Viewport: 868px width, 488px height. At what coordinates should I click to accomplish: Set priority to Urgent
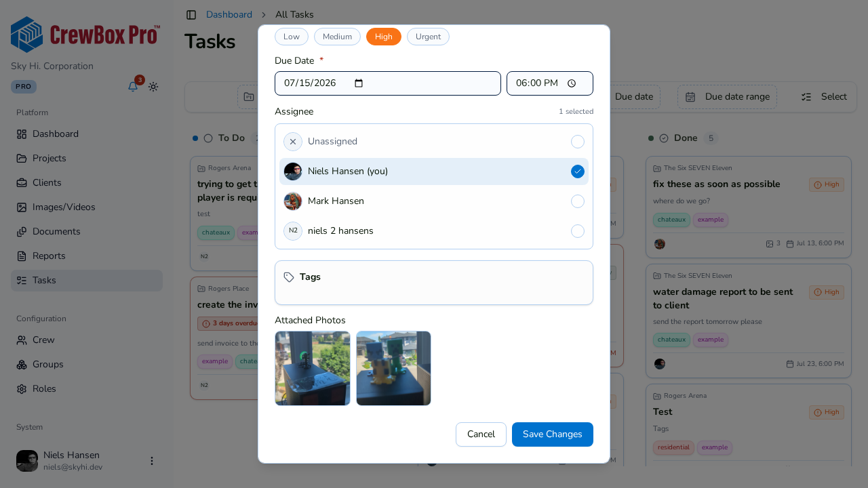428,37
